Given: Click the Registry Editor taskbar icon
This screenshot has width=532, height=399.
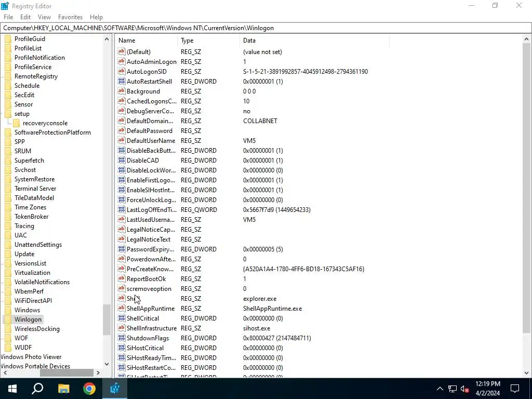Looking at the screenshot, I should [115, 389].
